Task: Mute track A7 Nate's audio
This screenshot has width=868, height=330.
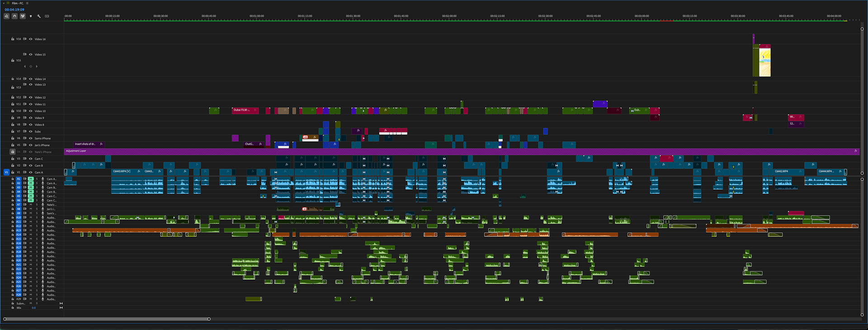Action: 31,205
